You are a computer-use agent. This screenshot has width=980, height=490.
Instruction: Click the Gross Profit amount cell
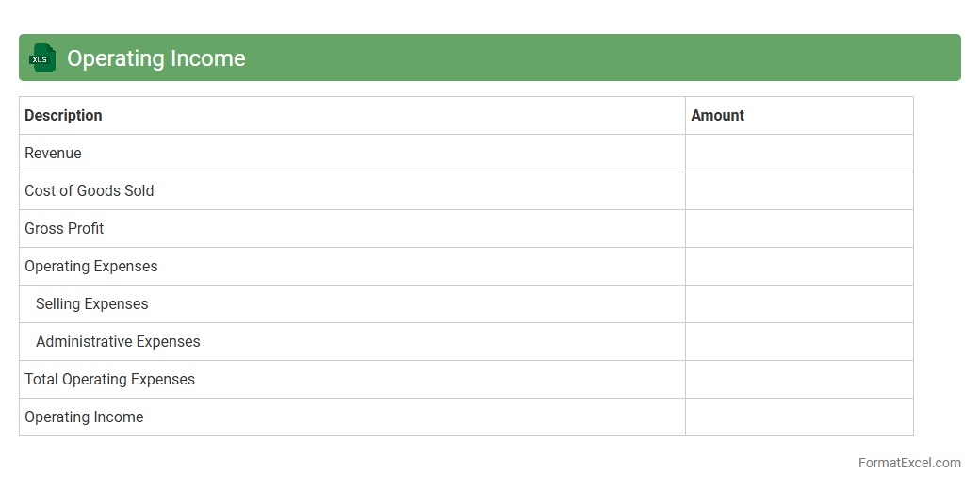coord(799,229)
